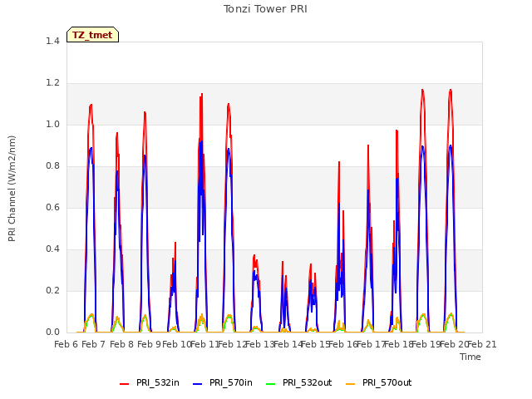
Task: Click the blue PRI_570in legend swatch
Action: click(198, 384)
